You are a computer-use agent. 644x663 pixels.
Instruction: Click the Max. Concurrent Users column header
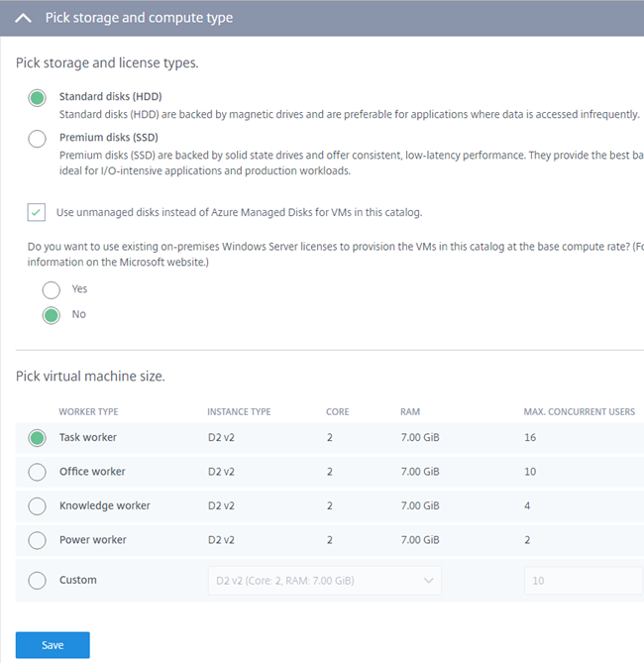[579, 411]
